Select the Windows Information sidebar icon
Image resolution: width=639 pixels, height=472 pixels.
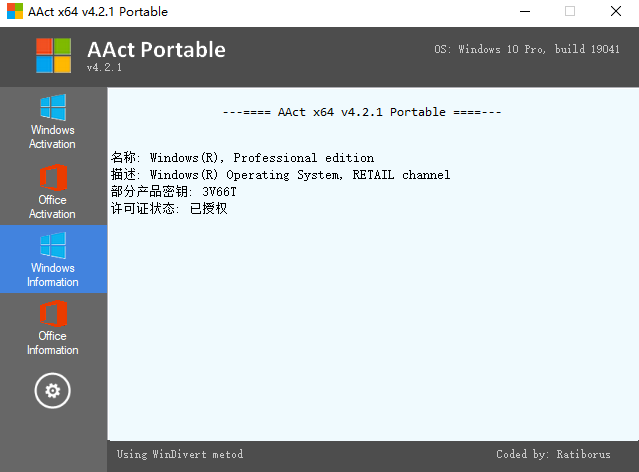pos(52,245)
